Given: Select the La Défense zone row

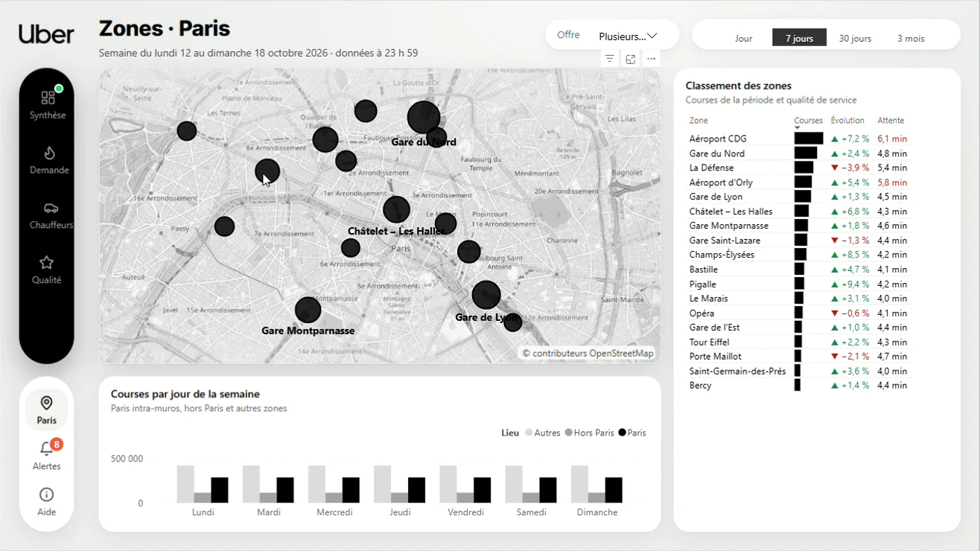Looking at the screenshot, I should [798, 168].
